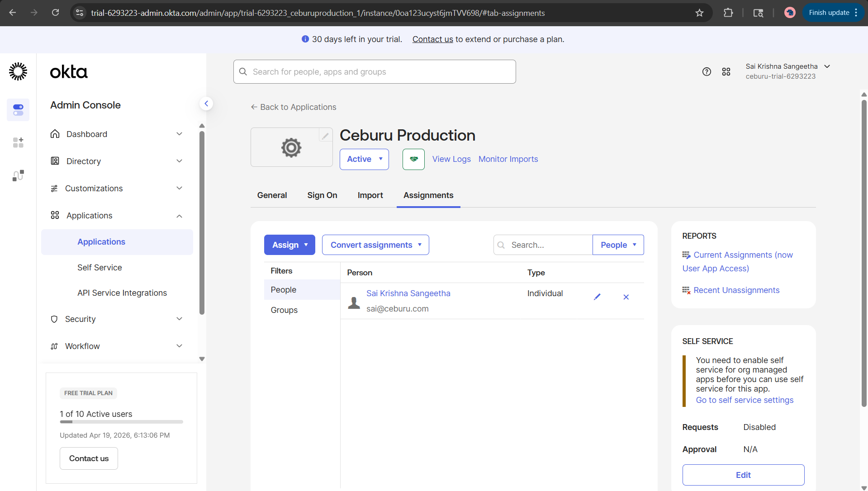Switch to the Sign On tab

[x=322, y=195]
